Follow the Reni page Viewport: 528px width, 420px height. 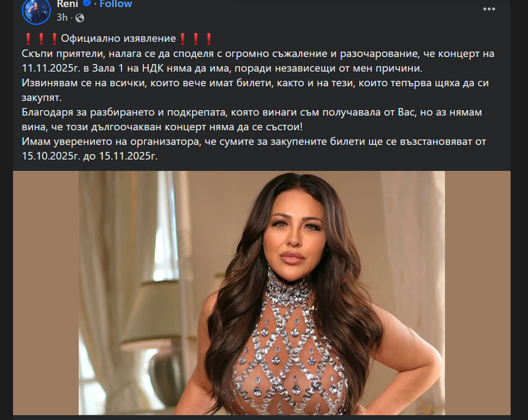(116, 4)
